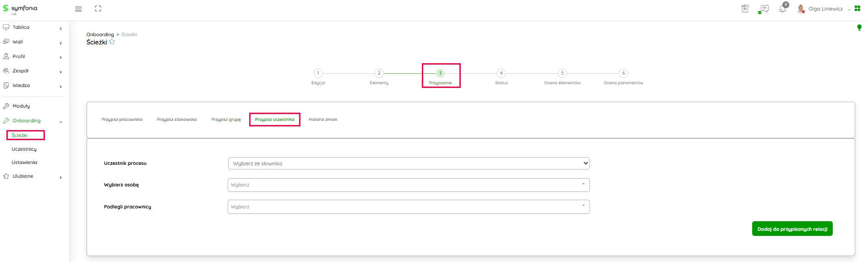Click the green lightbulb hint icon
Image resolution: width=868 pixels, height=262 pixels.
859,28
